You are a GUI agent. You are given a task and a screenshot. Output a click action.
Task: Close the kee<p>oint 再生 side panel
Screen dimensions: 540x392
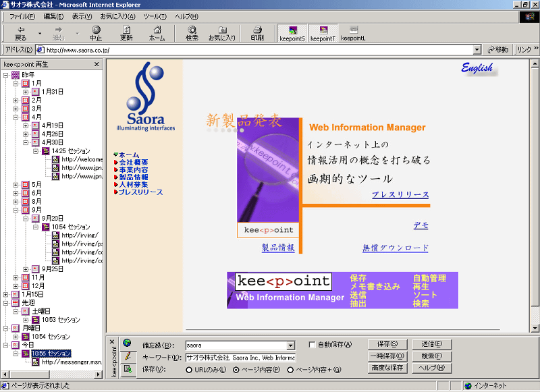97,64
